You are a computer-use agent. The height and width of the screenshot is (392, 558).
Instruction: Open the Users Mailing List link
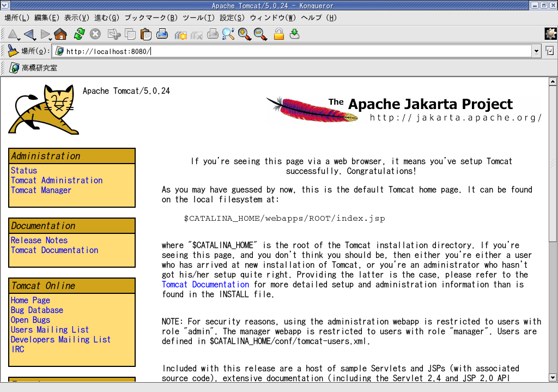[50, 330]
